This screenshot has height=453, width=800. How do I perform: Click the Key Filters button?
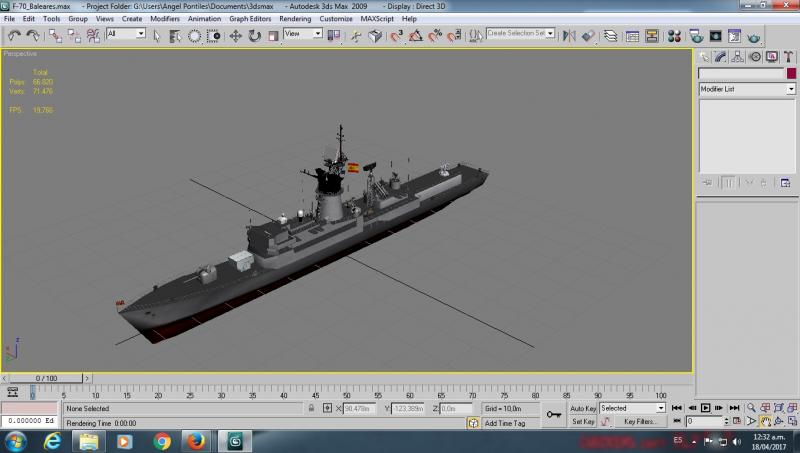640,421
